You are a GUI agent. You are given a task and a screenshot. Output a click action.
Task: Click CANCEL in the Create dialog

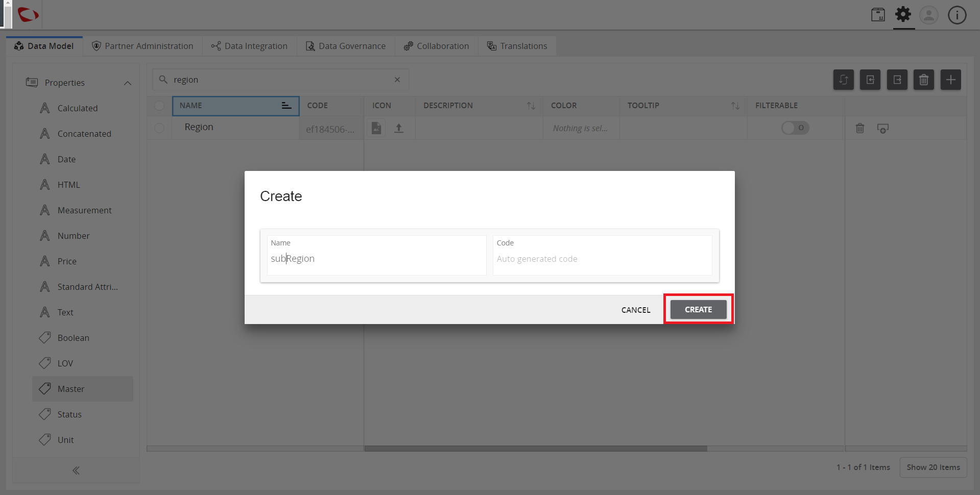point(636,310)
